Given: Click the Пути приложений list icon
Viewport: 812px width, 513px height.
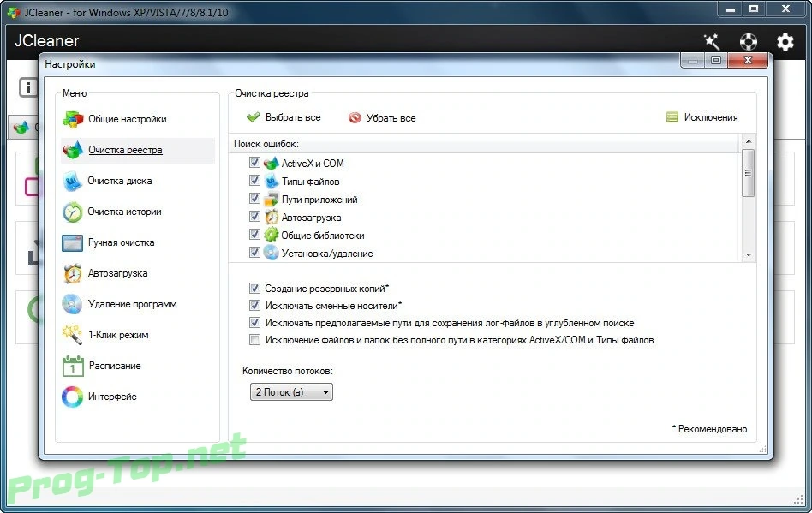Looking at the screenshot, I should (x=271, y=200).
